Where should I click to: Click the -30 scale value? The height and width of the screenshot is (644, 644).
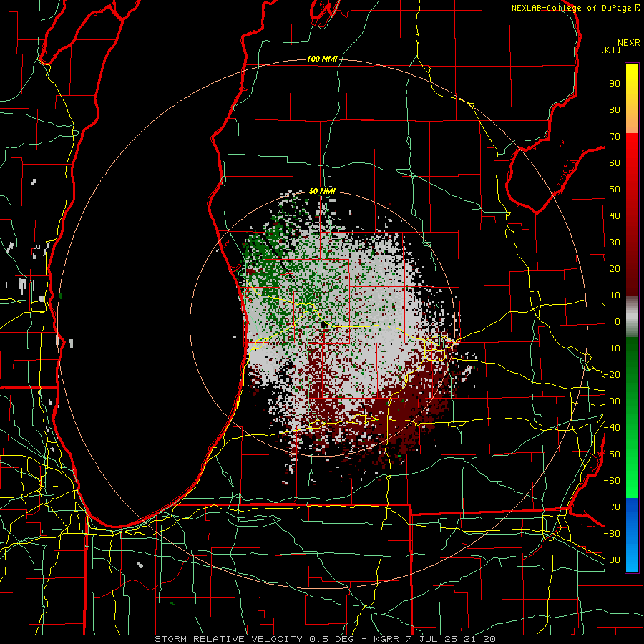pyautogui.click(x=612, y=401)
